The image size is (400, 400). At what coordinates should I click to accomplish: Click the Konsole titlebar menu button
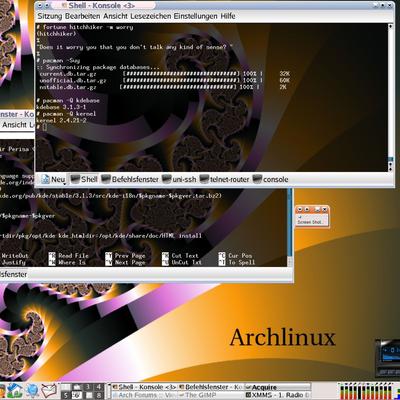pos(40,6)
